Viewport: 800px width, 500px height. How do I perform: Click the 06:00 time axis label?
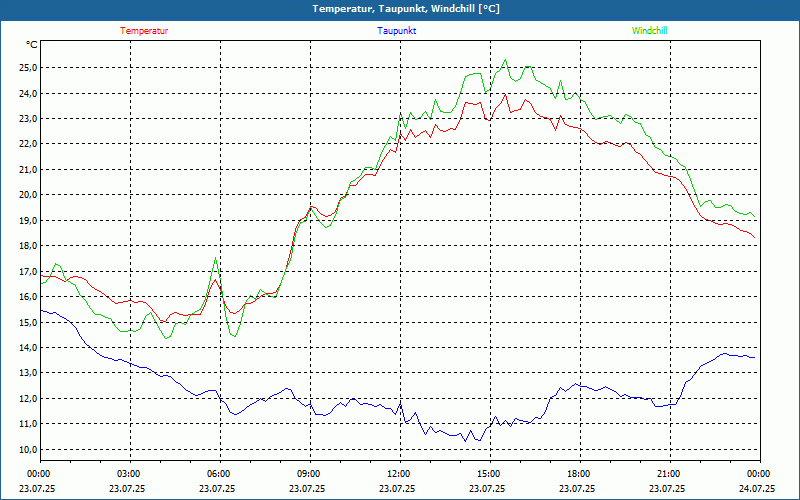(x=217, y=474)
